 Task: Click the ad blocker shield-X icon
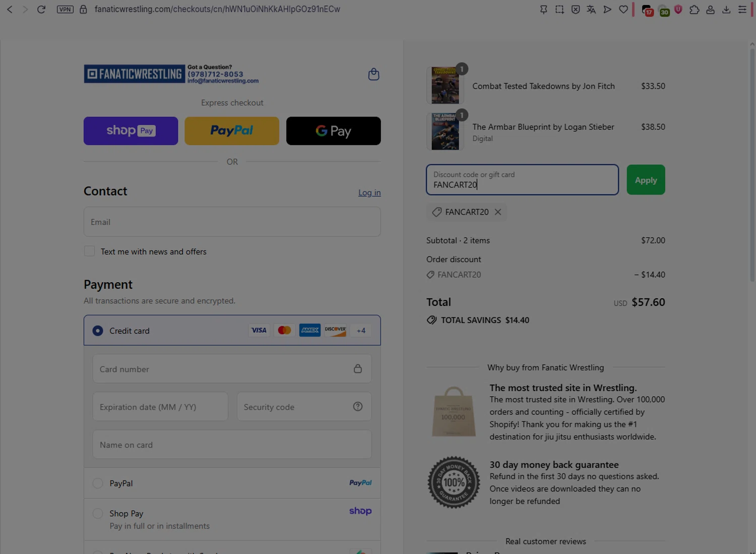click(576, 9)
